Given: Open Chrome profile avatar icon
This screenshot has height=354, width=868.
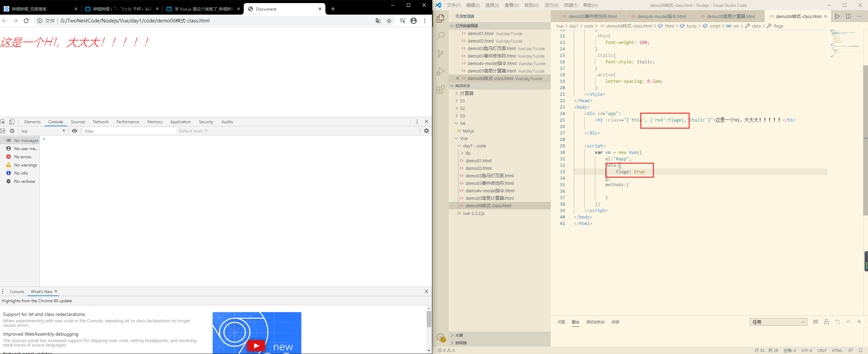Looking at the screenshot, I should (414, 21).
